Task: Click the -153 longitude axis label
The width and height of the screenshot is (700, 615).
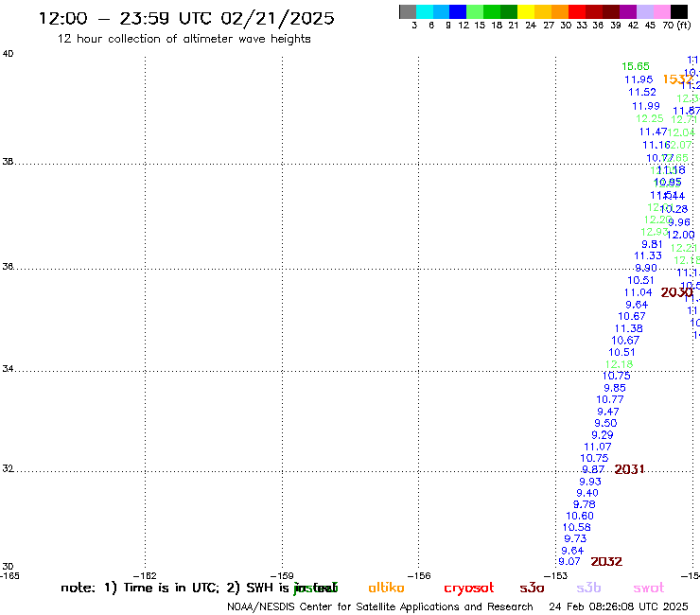Action: (x=556, y=576)
